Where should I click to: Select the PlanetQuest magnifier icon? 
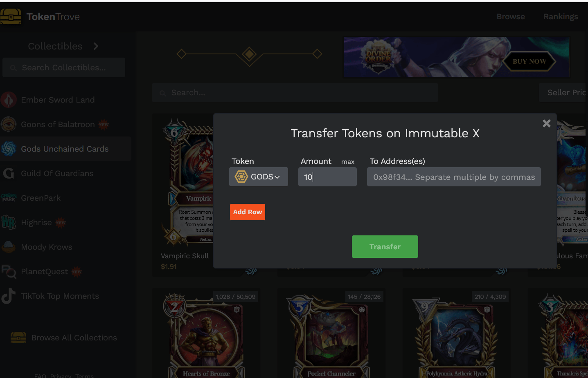pyautogui.click(x=9, y=271)
